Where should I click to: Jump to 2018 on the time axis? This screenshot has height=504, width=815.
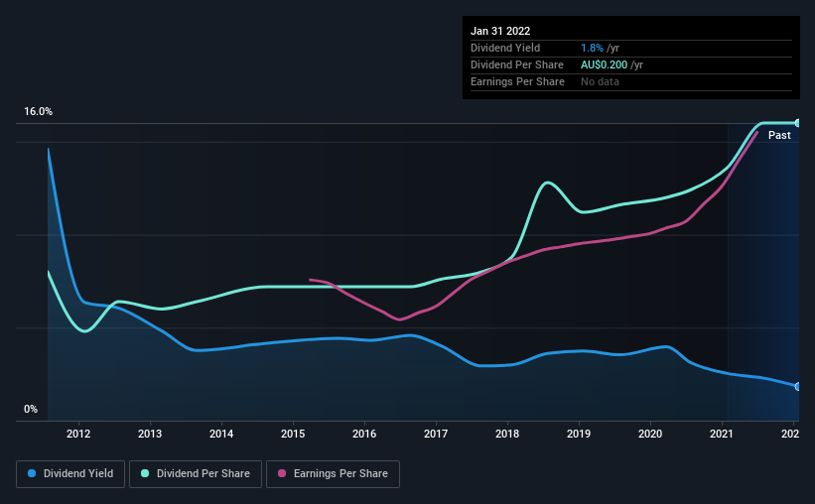(x=507, y=434)
